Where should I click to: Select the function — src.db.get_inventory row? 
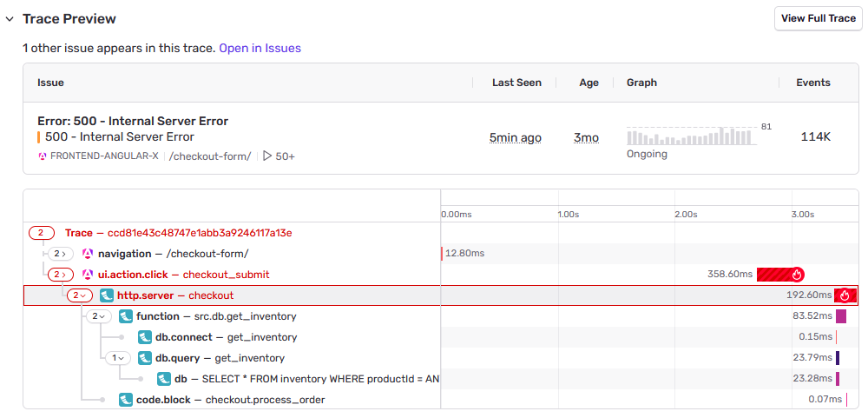(441, 316)
